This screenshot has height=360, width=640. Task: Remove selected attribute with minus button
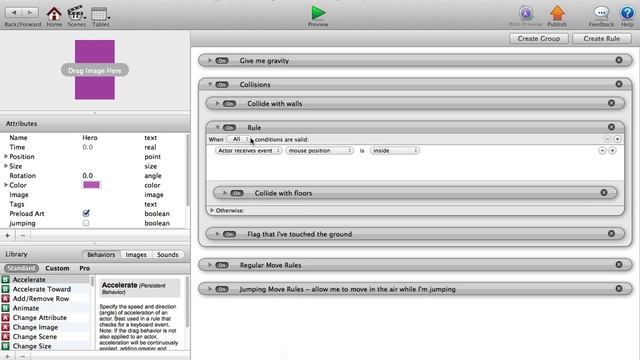click(x=23, y=236)
